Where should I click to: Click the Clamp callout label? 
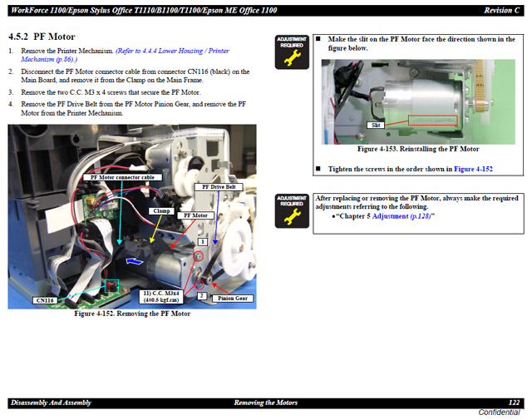point(161,211)
